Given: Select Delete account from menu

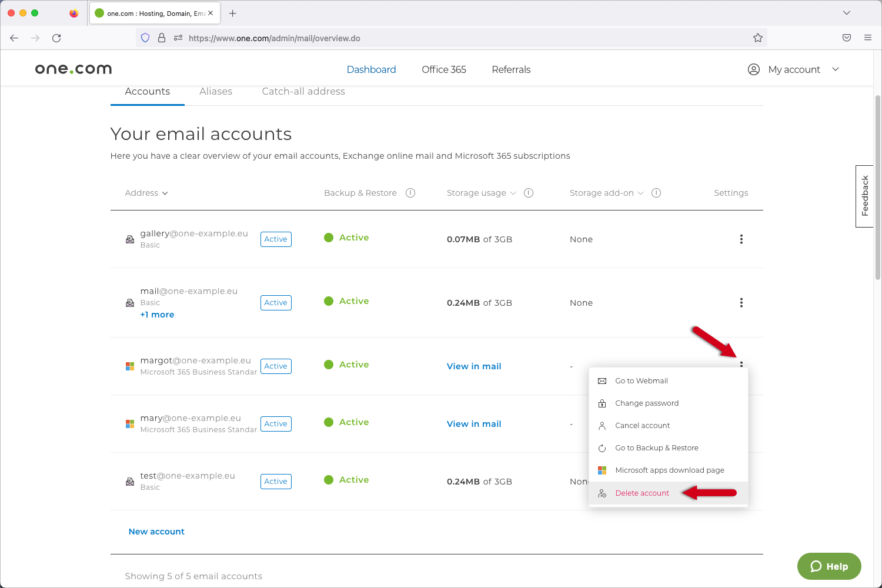Looking at the screenshot, I should coord(642,493).
